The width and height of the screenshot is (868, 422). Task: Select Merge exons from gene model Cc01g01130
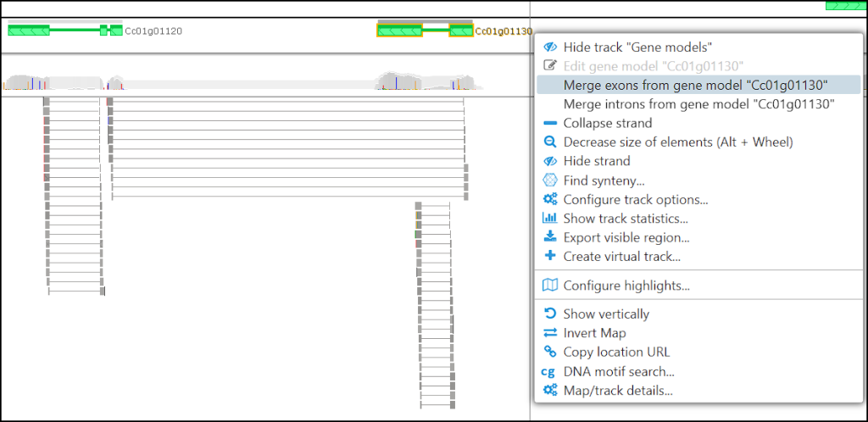pyautogui.click(x=695, y=85)
